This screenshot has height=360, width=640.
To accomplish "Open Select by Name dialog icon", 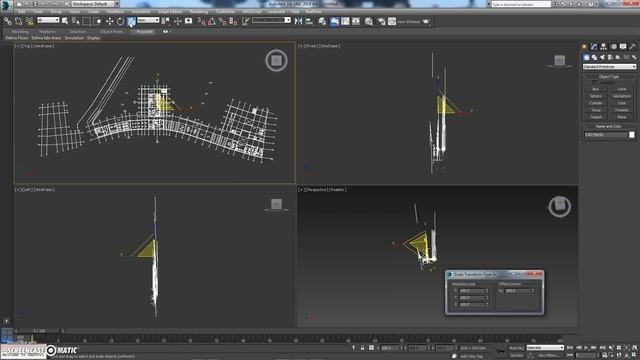I will (76, 21).
